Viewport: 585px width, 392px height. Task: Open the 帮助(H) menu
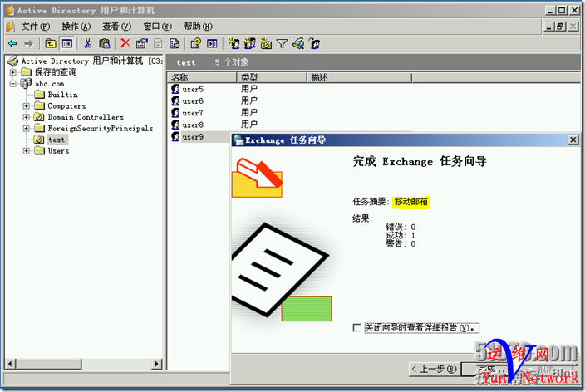coord(198,27)
